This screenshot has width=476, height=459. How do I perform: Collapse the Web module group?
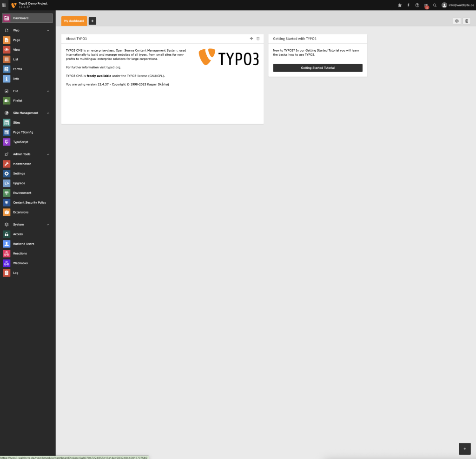coord(48,30)
